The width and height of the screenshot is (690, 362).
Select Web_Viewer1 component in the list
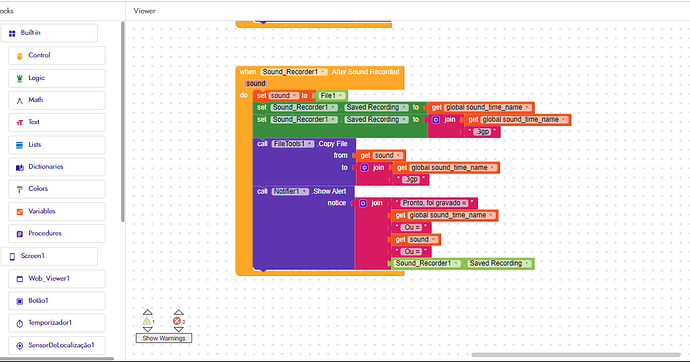57,279
